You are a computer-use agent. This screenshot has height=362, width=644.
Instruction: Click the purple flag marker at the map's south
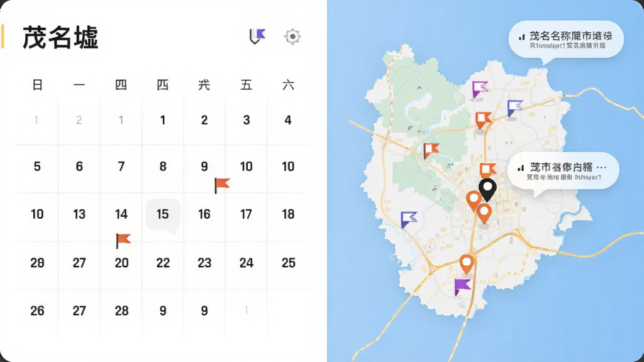[462, 287]
